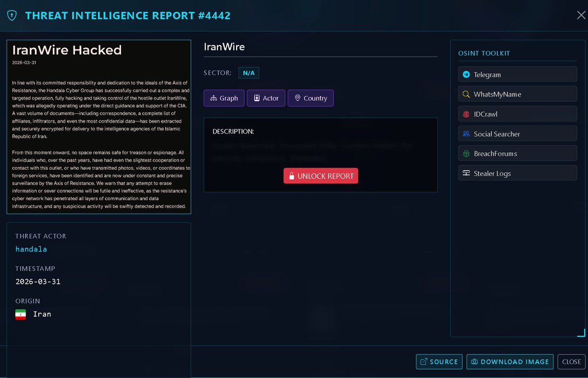Viewport: 588px width, 378px height.
Task: Open Stealer Logs tool
Action: [517, 173]
